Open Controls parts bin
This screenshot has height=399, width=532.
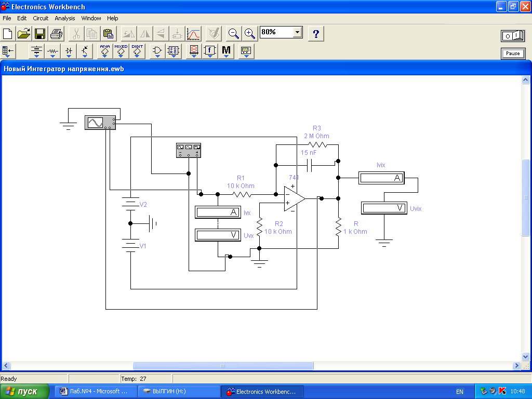pos(210,51)
